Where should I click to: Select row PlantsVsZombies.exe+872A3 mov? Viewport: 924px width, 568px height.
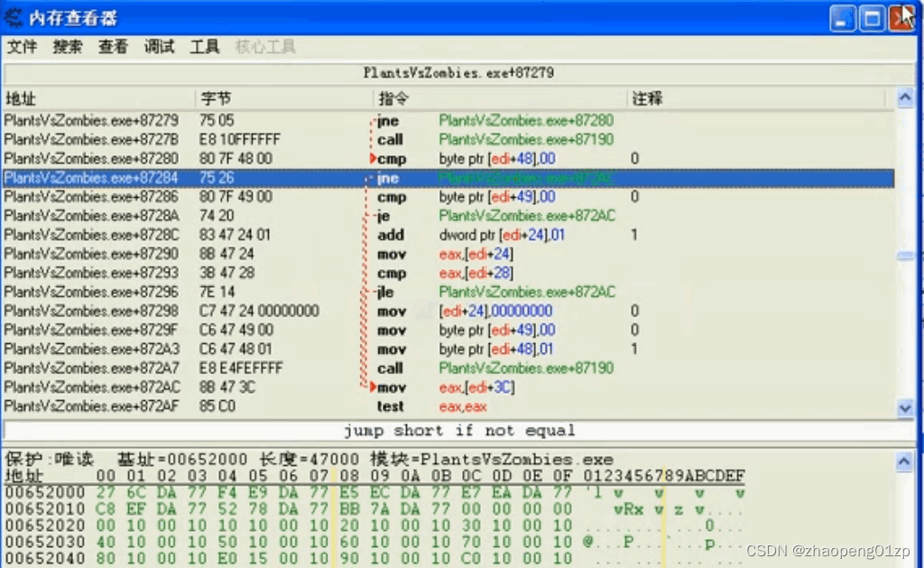coord(448,349)
